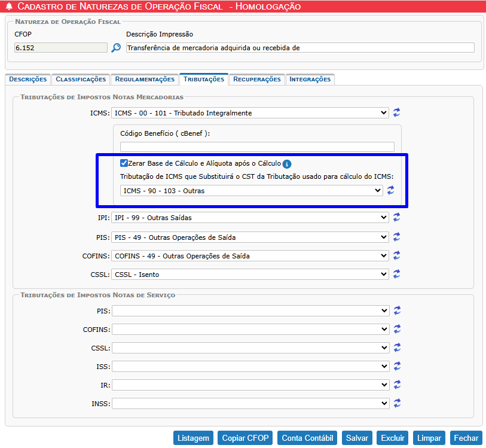Click refresh icon next to INSS dropdown

tap(397, 403)
